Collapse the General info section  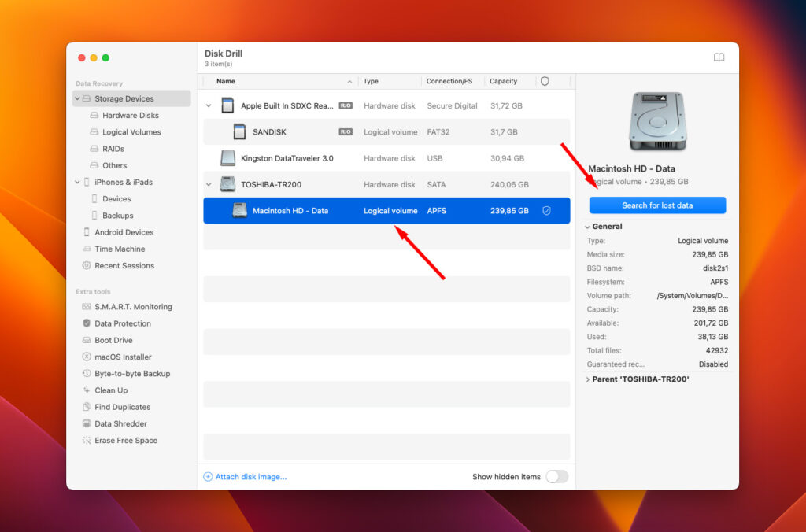coord(587,227)
